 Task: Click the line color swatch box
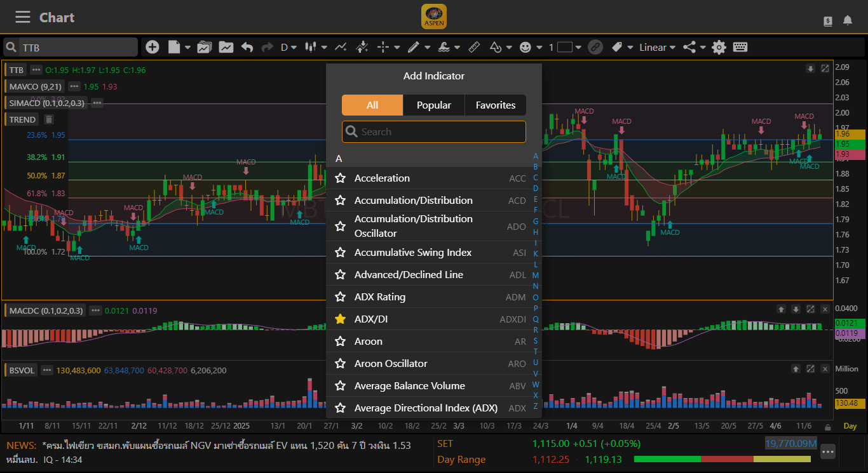tap(565, 47)
